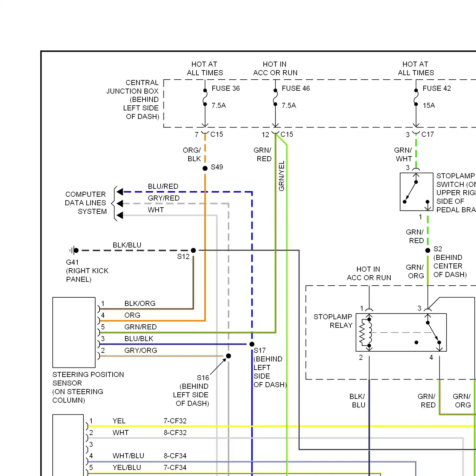This screenshot has height=476, width=476.
Task: Click the GRN/ORG label beside S2
Action: coord(415,271)
